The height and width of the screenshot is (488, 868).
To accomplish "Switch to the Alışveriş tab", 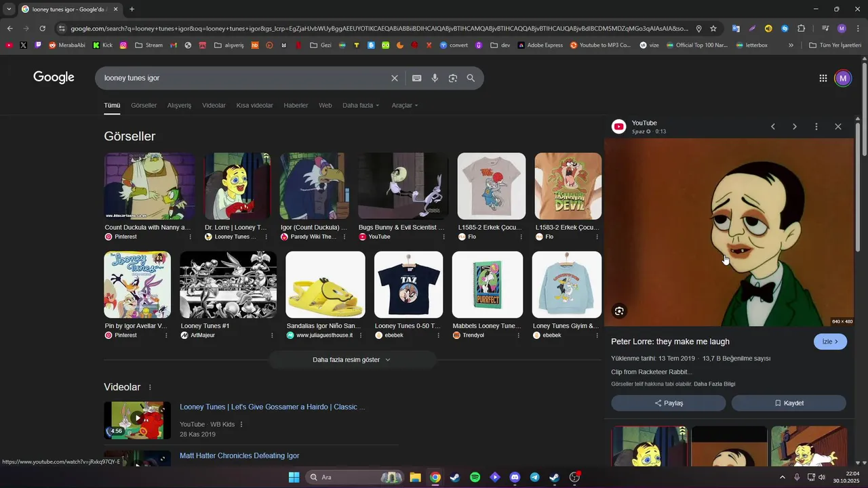I will 179,106.
